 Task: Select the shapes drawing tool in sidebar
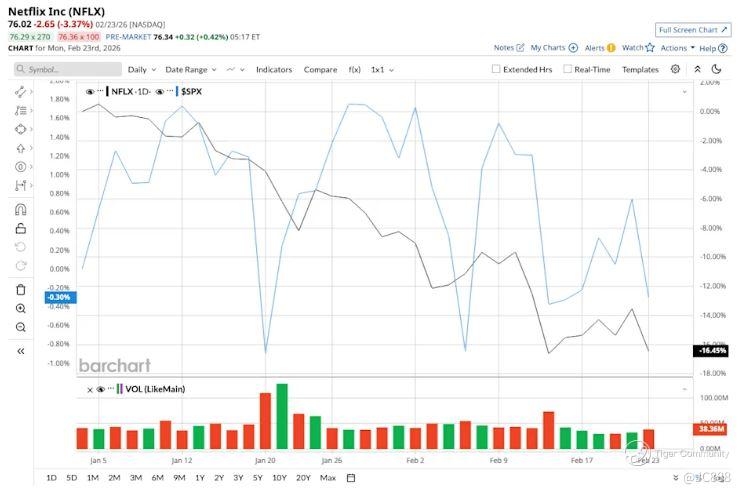[20, 129]
